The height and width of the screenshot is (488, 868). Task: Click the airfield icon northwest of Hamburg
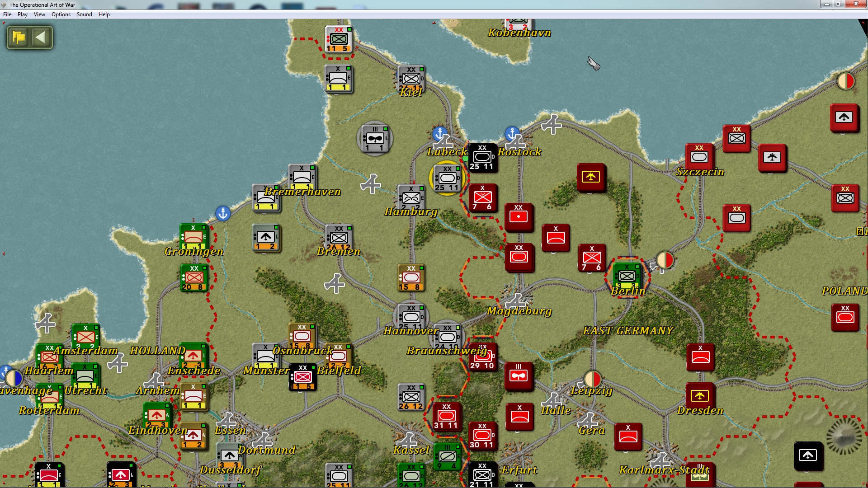click(x=371, y=184)
